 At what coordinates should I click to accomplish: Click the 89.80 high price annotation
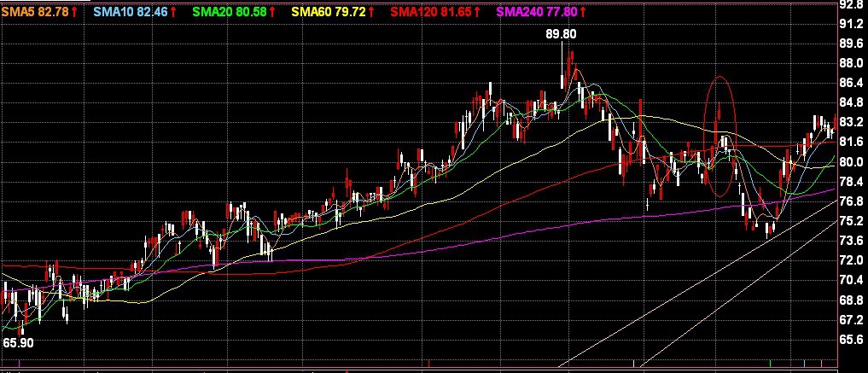point(561,34)
